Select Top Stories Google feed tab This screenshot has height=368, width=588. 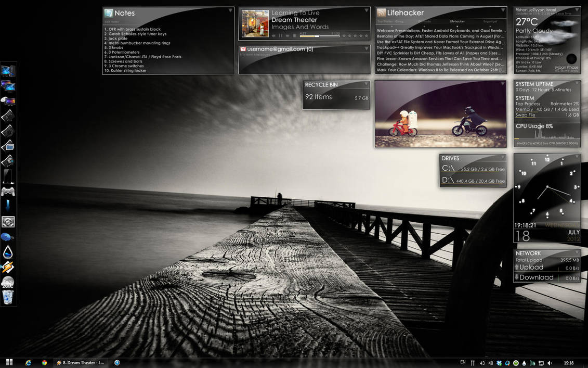click(390, 21)
